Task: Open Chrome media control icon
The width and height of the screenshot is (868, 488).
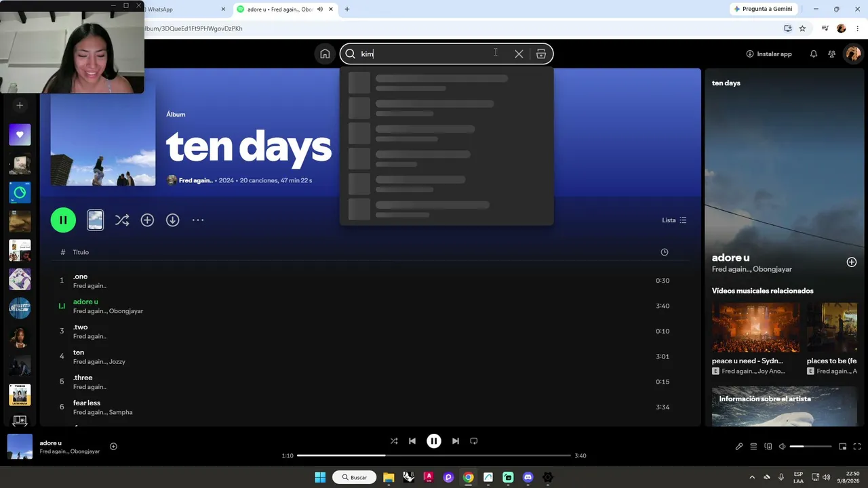Action: [x=825, y=28]
